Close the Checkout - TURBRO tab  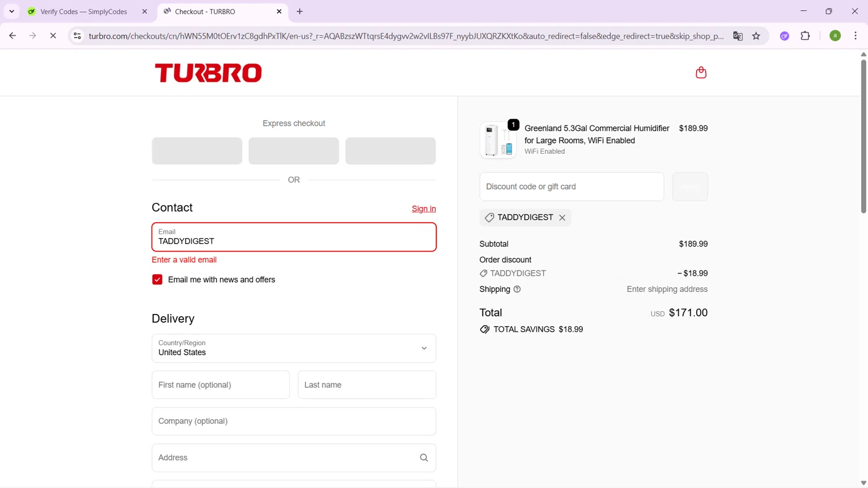279,12
